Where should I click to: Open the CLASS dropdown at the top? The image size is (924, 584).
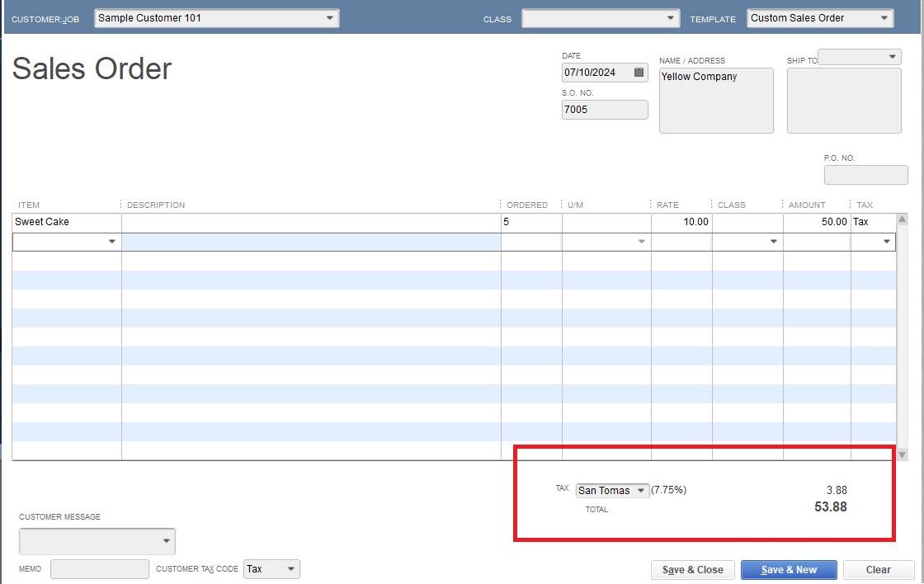click(672, 17)
